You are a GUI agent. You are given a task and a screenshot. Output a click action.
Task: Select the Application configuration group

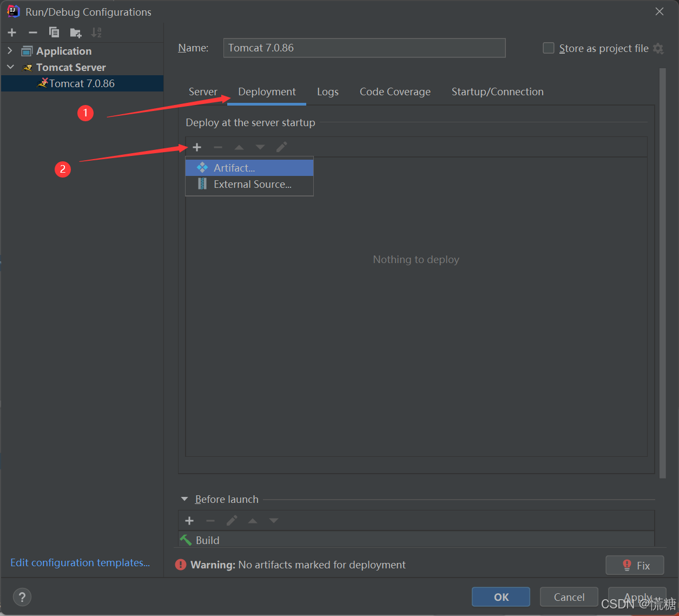coord(82,51)
